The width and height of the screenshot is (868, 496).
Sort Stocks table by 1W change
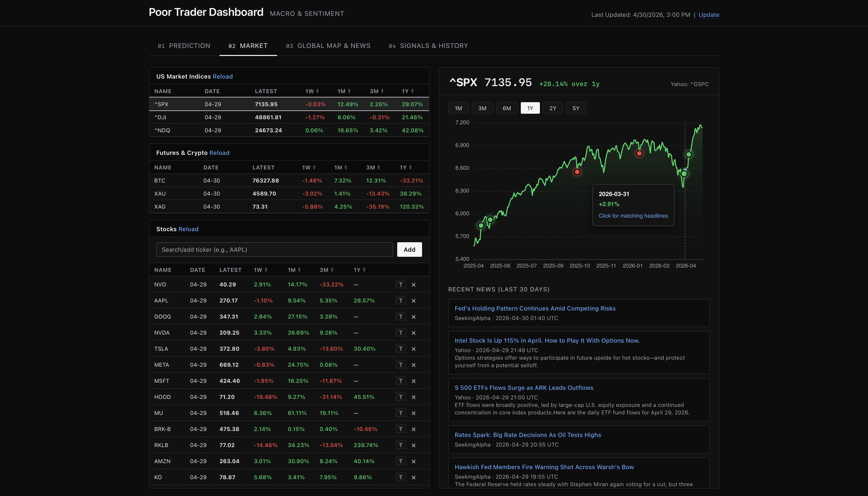[x=261, y=270]
